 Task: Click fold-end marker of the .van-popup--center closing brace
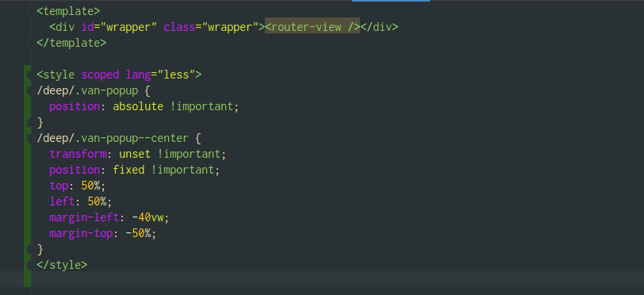(x=31, y=249)
